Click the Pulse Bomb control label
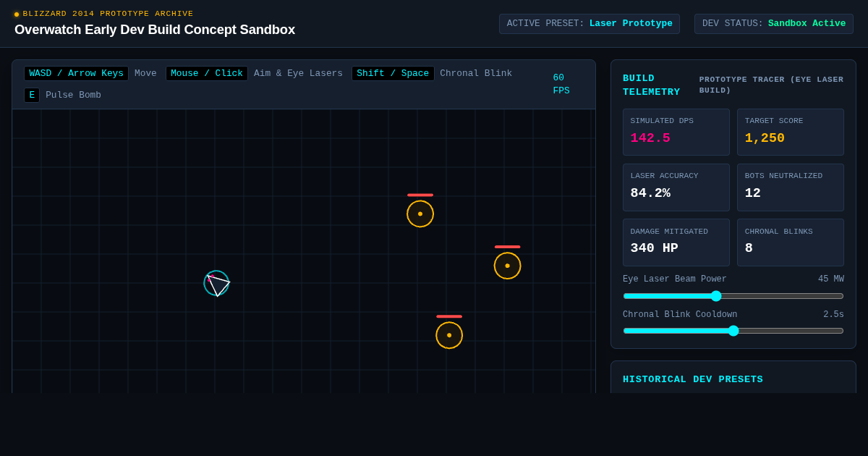The height and width of the screenshot is (456, 868). pos(73,95)
